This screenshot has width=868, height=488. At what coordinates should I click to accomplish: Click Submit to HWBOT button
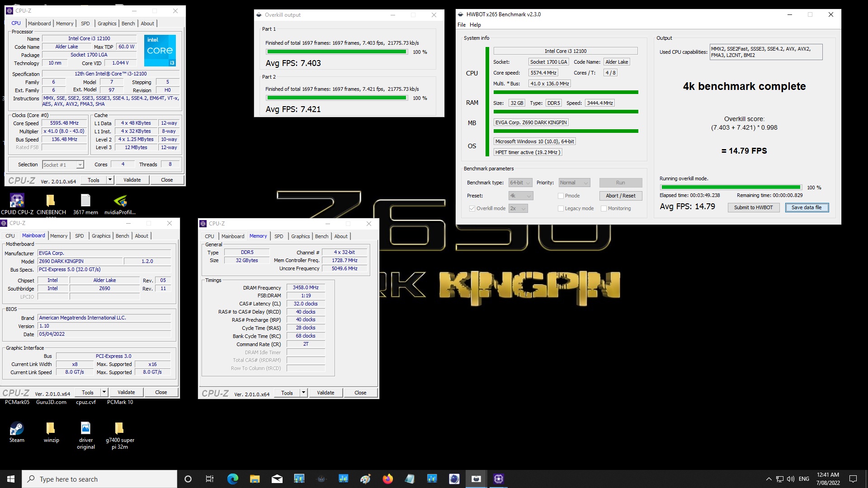753,207
